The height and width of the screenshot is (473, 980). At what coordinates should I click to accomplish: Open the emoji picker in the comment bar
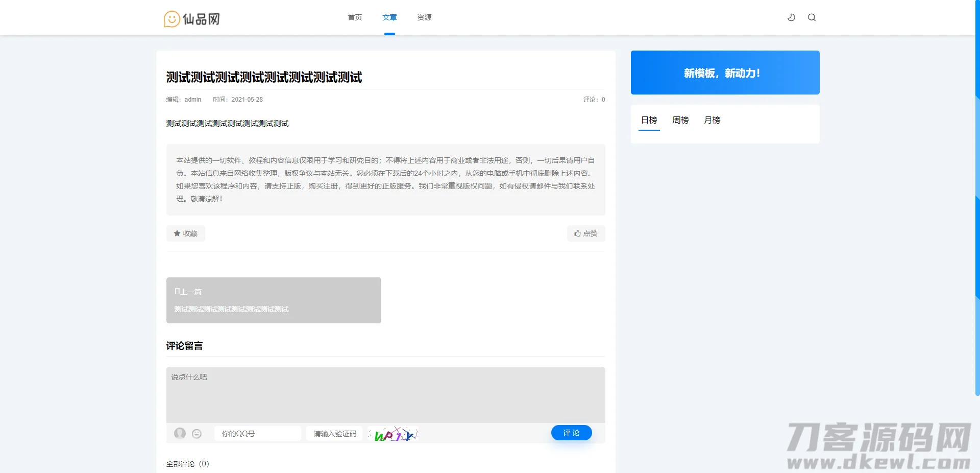pos(196,433)
